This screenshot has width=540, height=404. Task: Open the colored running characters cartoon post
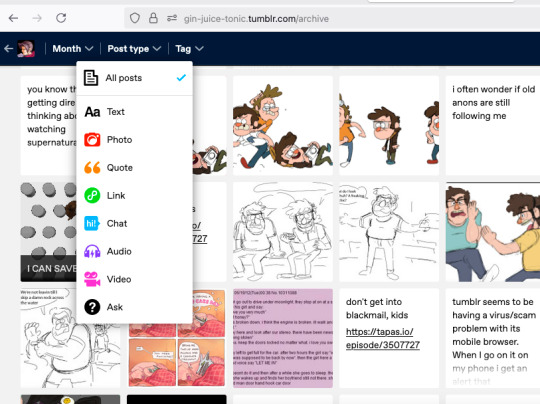tap(283, 126)
